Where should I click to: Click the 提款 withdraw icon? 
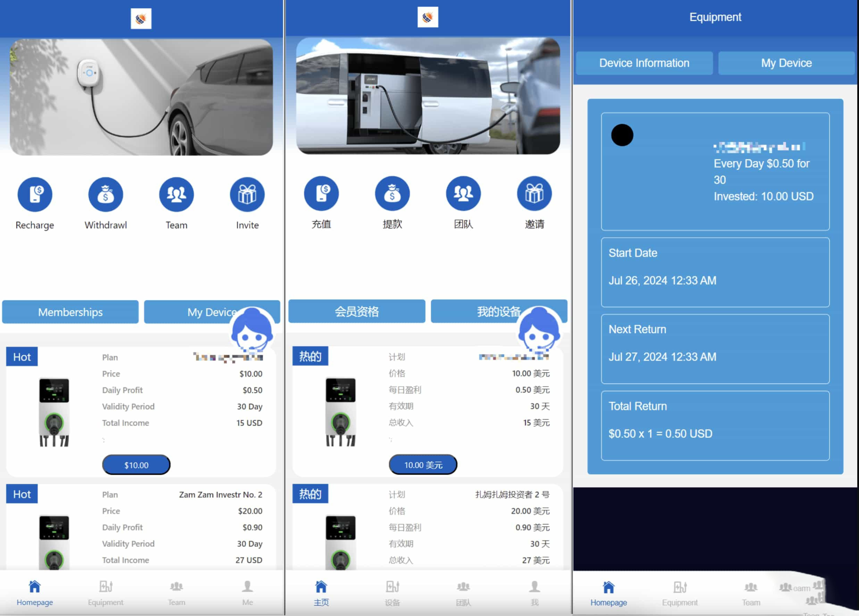(x=392, y=194)
